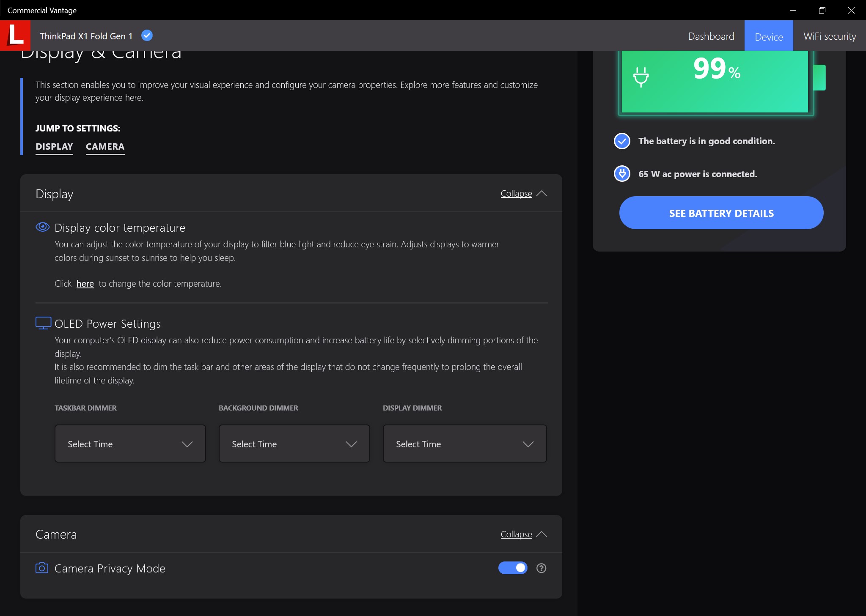
Task: Click the blue verified checkmark beside ThinkPad name
Action: tap(147, 36)
